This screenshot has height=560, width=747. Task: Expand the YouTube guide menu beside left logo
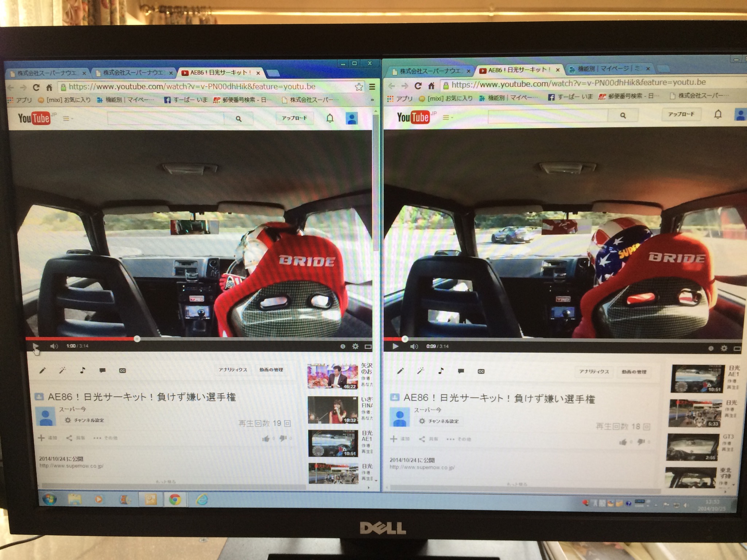tap(67, 118)
